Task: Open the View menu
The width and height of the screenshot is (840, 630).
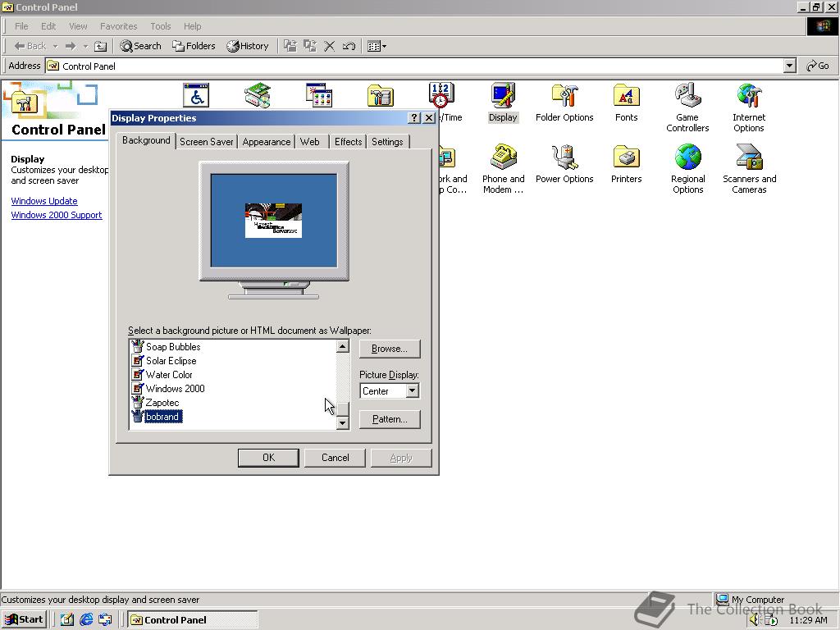Action: (x=78, y=26)
